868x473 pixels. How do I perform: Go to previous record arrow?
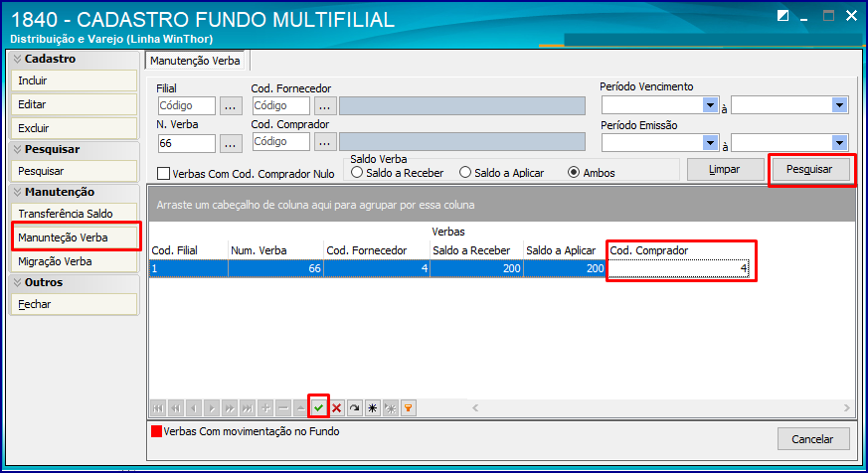(194, 408)
